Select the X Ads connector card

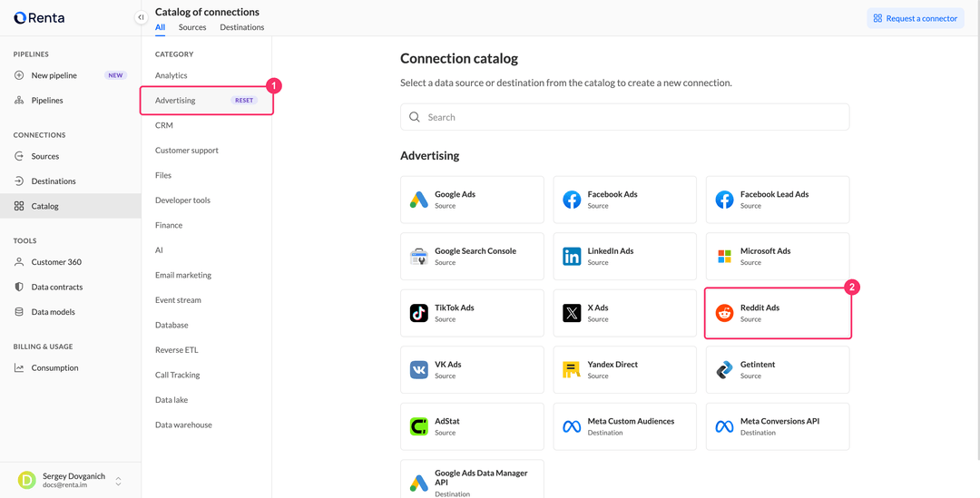(x=624, y=313)
